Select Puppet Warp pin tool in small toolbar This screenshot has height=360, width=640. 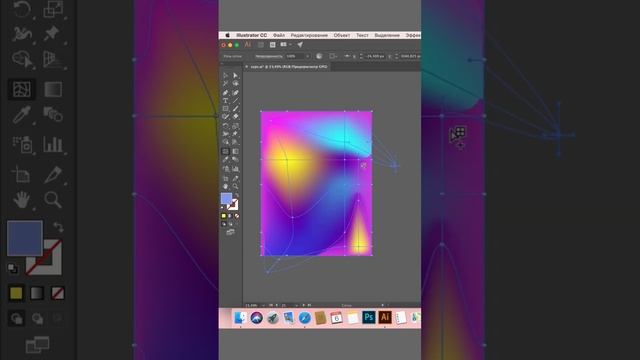click(236, 133)
